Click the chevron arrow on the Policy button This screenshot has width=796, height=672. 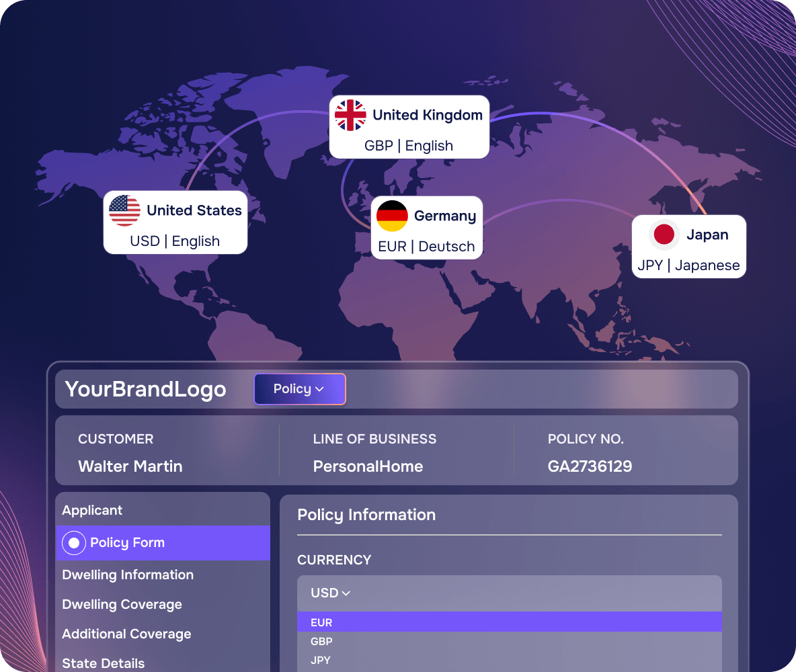click(x=319, y=389)
